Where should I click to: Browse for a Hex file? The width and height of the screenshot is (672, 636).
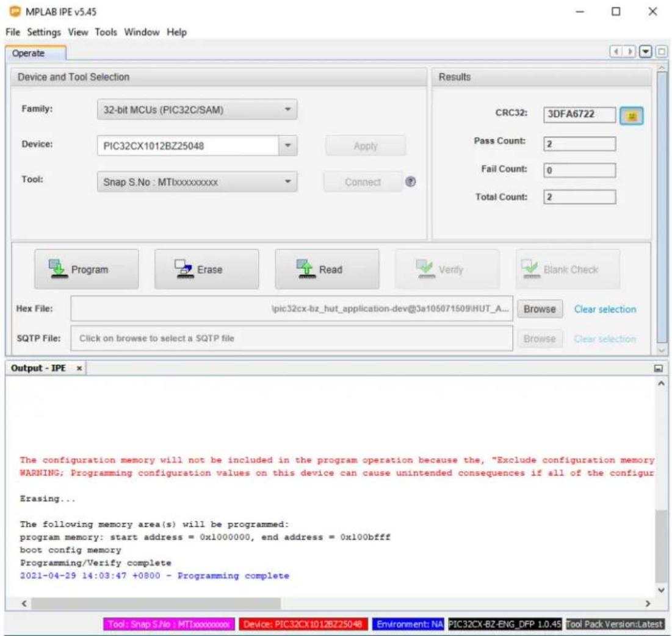(x=540, y=309)
